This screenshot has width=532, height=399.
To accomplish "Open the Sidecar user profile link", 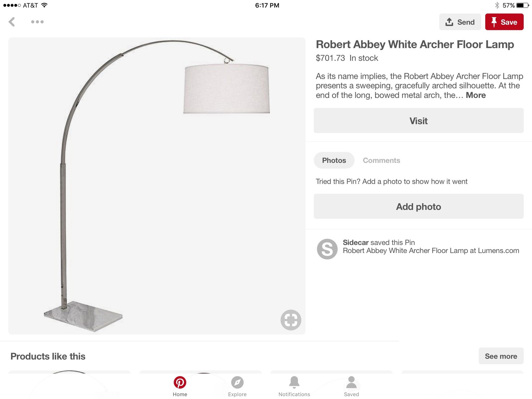I will (x=355, y=242).
